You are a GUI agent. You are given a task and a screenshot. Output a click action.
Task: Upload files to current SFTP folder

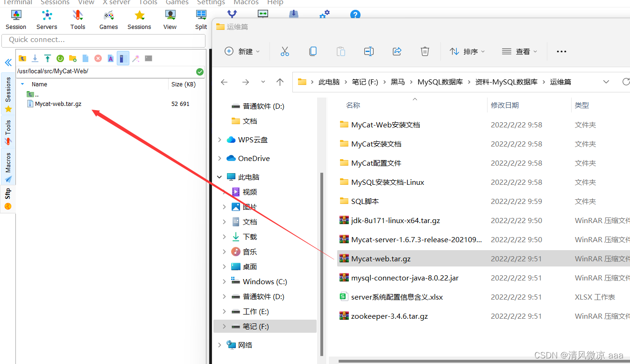click(48, 58)
